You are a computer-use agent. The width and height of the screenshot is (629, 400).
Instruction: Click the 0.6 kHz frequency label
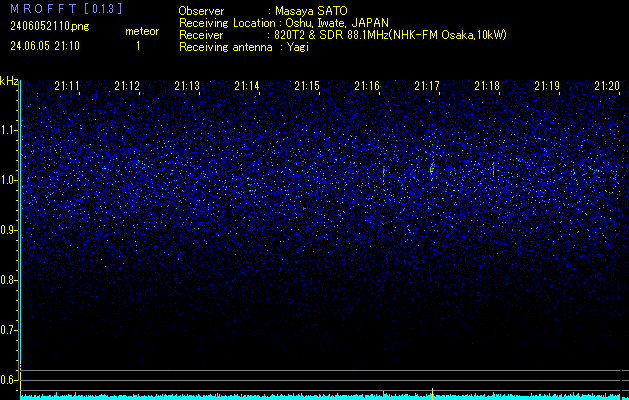8,380
